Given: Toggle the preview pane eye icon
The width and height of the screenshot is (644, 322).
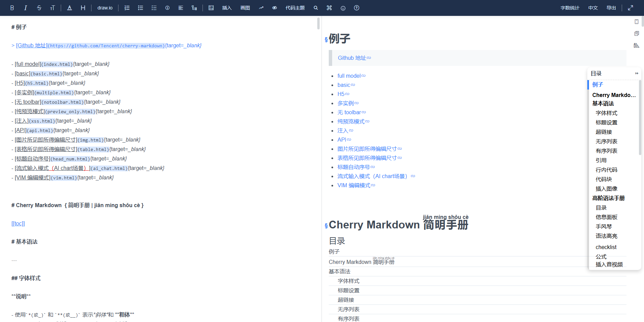Looking at the screenshot, I should (275, 8).
